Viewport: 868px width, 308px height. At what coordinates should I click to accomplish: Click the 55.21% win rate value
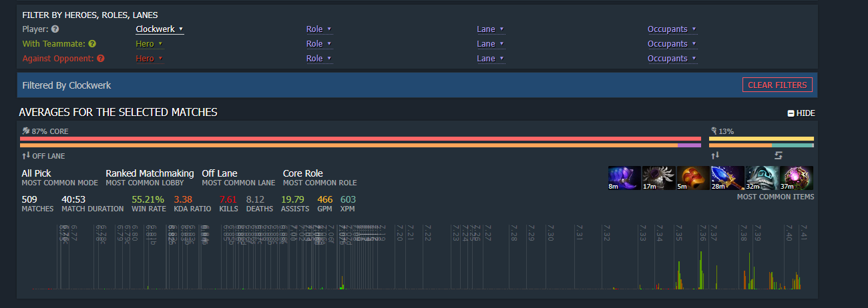(148, 199)
